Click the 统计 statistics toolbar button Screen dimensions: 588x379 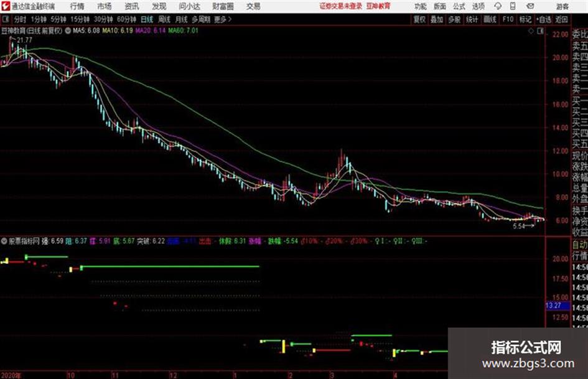tap(472, 19)
